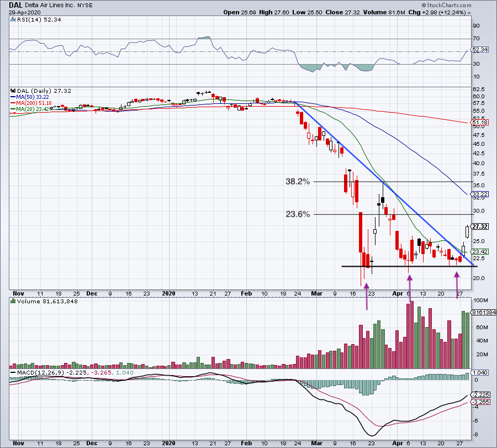Click the DAL (Daily) 27.32 legend text
This screenshot has height=448, width=497.
pyautogui.click(x=44, y=91)
